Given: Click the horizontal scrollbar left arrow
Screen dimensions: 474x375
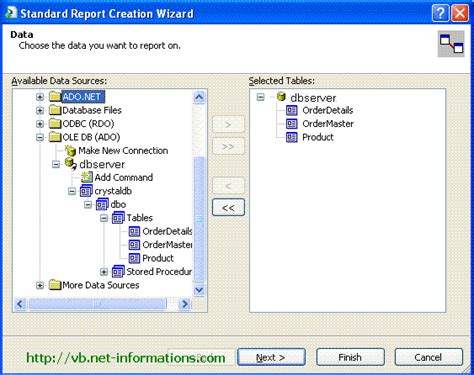Looking at the screenshot, I should (20, 304).
